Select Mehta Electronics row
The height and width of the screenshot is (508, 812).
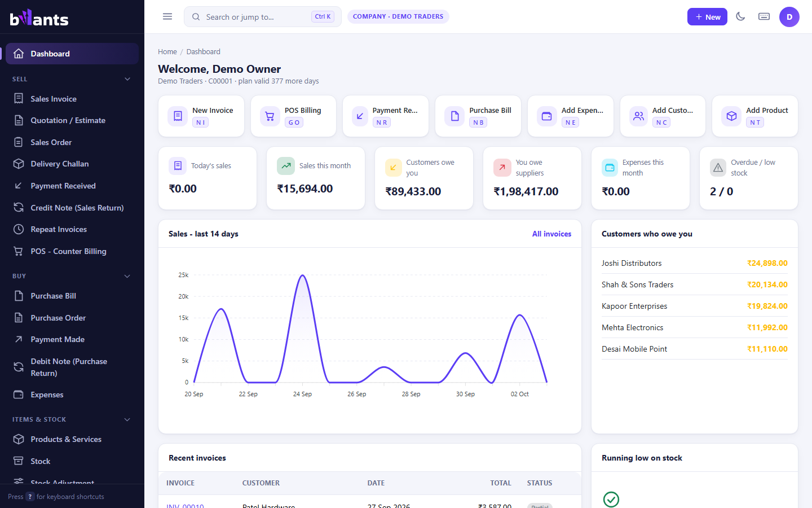[x=695, y=327]
